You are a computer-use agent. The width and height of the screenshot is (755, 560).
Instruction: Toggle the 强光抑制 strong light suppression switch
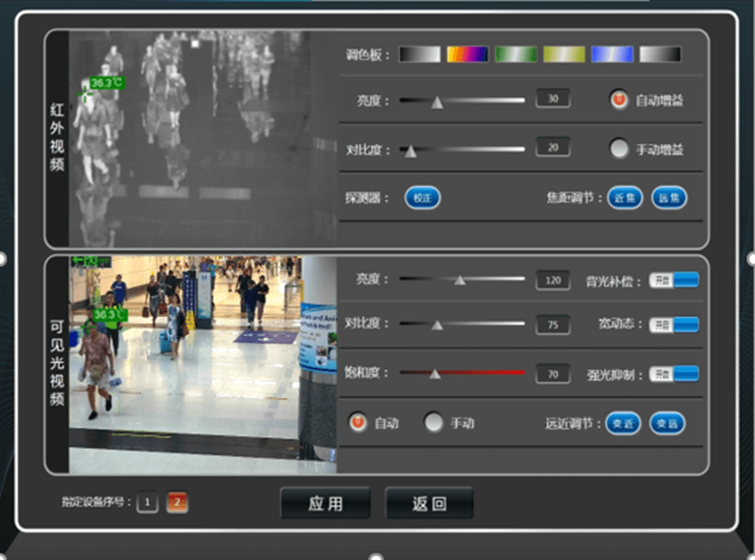[673, 374]
